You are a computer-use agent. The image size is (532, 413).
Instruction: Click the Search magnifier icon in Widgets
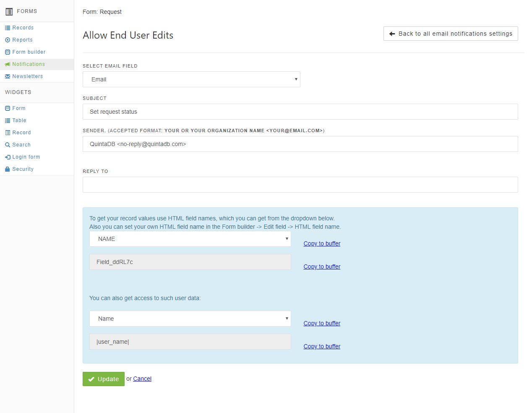tap(8, 145)
